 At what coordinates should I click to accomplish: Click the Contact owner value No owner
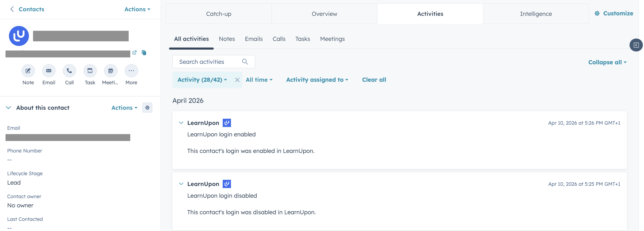pos(20,206)
